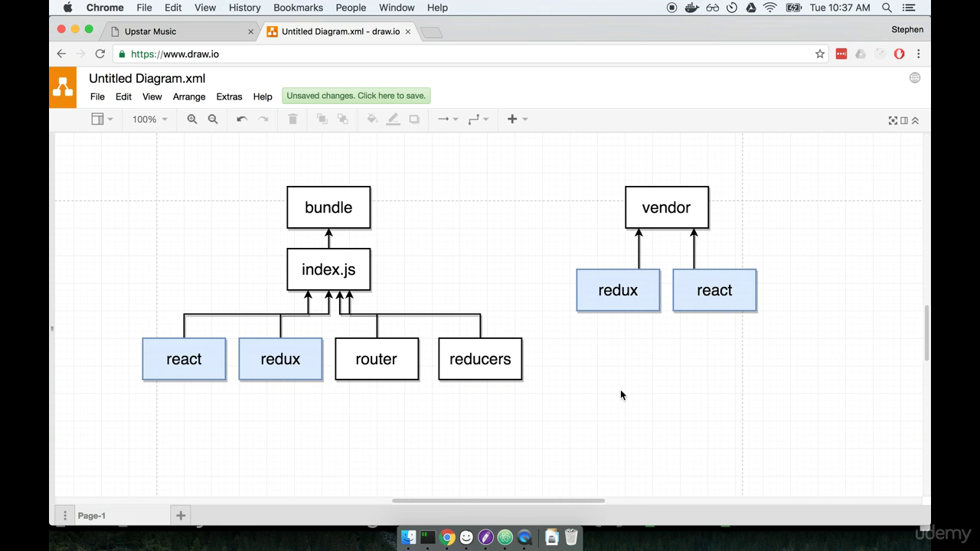The width and height of the screenshot is (980, 551).
Task: Open the language globe icon
Action: point(914,78)
